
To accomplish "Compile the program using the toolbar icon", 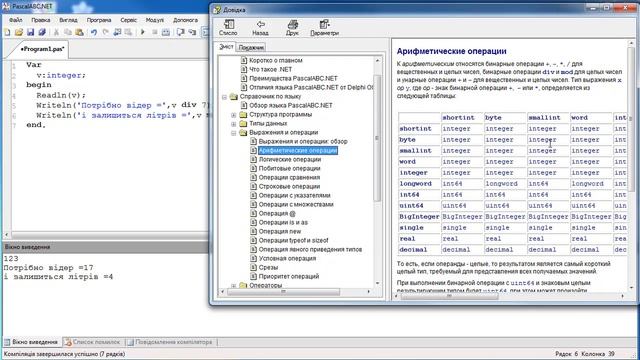I will (166, 32).
